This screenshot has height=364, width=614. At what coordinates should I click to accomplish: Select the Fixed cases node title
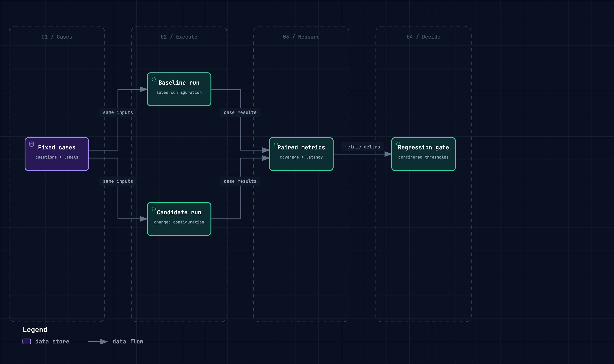(57, 147)
